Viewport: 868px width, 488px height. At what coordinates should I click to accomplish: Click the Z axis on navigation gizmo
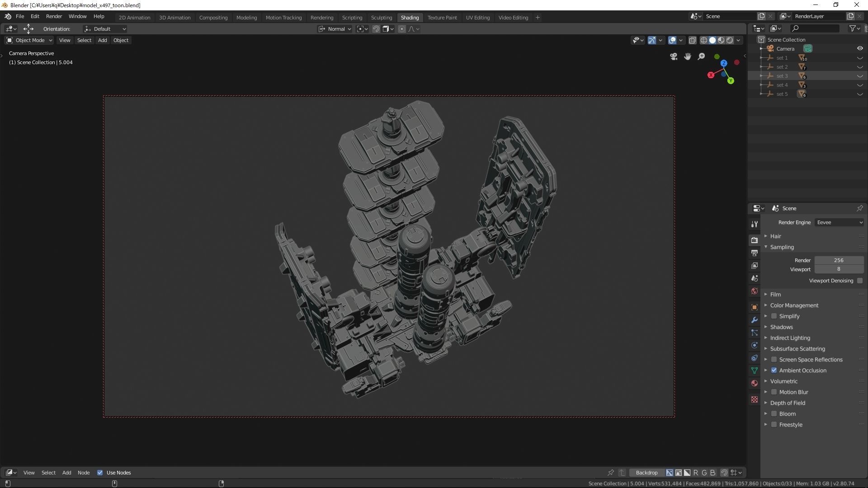coord(724,63)
